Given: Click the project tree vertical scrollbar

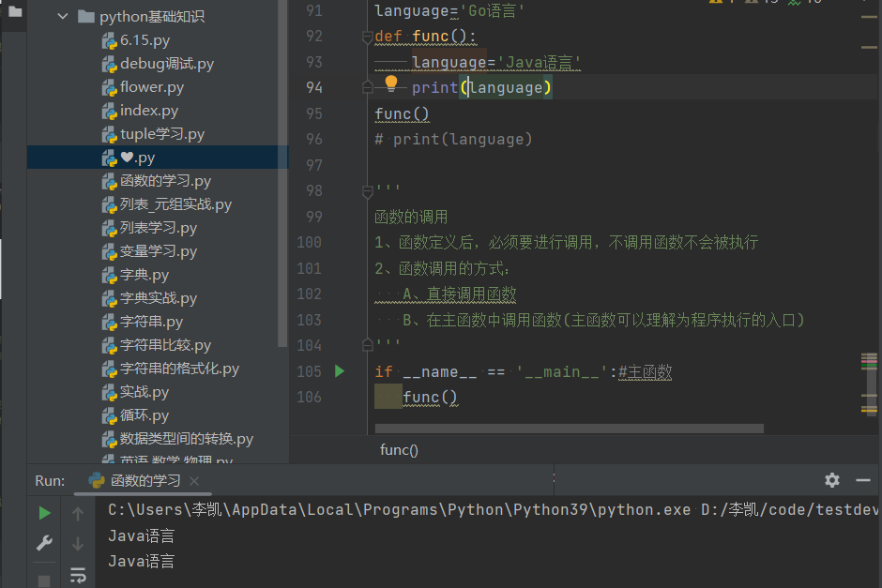Looking at the screenshot, I should pos(283,173).
